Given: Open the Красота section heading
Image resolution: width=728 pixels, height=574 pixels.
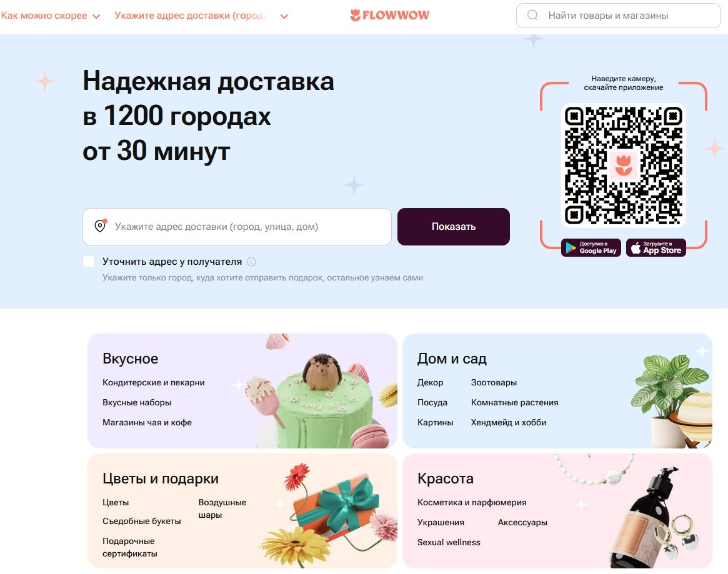Looking at the screenshot, I should tap(446, 478).
